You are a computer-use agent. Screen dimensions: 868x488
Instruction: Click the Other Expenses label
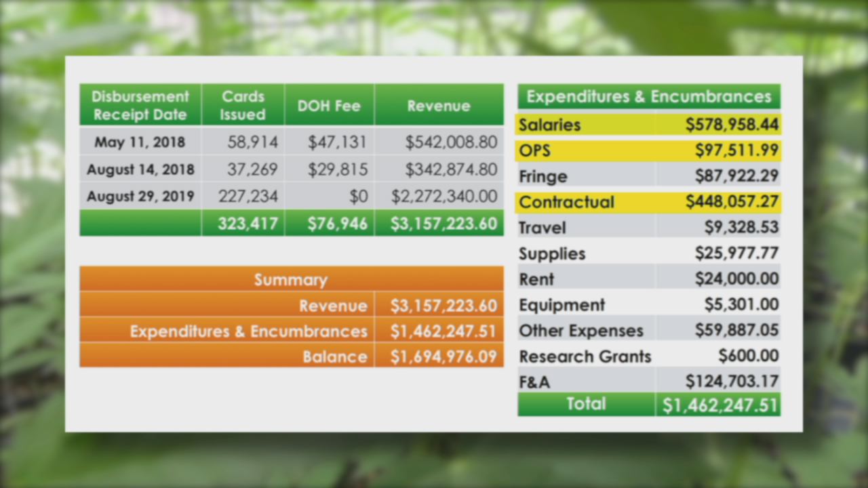(581, 331)
